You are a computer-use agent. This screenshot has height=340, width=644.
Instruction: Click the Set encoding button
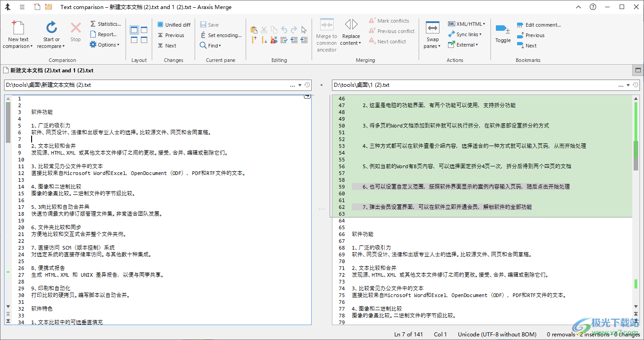221,35
